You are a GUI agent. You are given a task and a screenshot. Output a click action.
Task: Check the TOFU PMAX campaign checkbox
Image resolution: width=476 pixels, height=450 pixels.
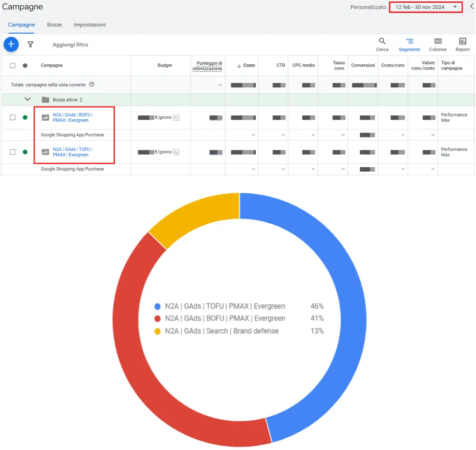pos(12,152)
